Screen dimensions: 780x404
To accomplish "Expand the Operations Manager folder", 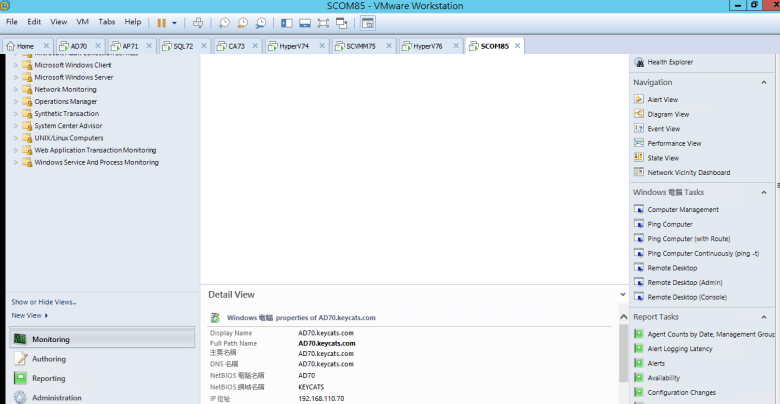I will 15,101.
